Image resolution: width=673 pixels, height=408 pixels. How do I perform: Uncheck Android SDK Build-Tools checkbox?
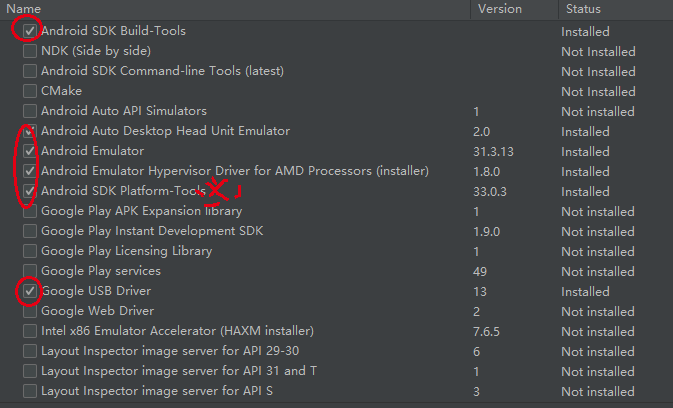(30, 31)
